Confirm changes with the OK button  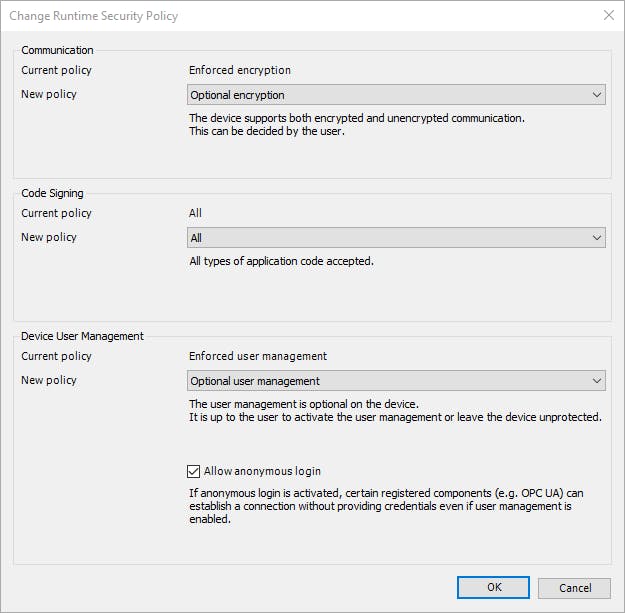(x=493, y=587)
